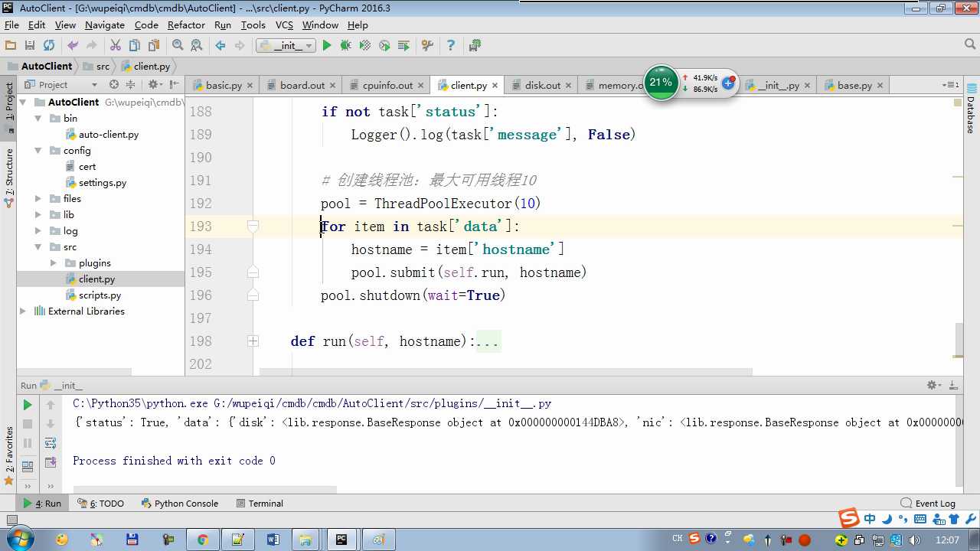This screenshot has width=980, height=551.
Task: Open the 6: TODO tool window
Action: point(101,504)
